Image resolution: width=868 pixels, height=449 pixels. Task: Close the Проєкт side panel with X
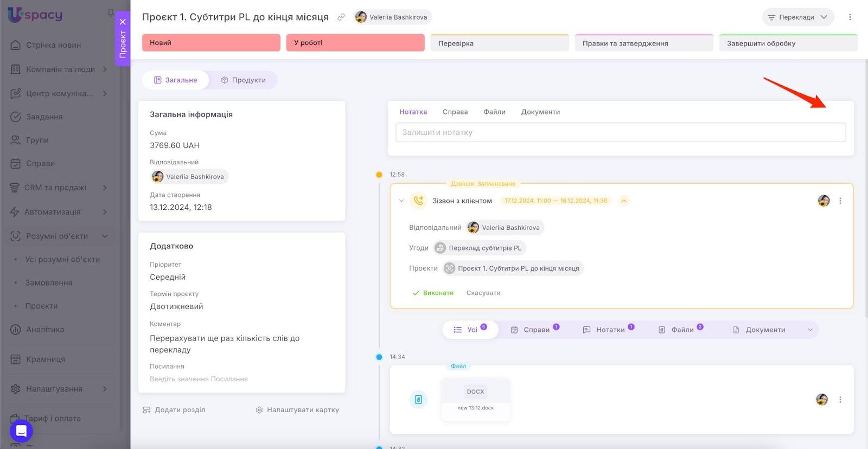tap(123, 22)
